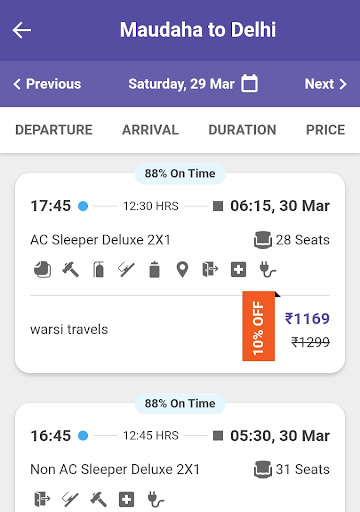This screenshot has width=360, height=512.
Task: Tap the blanket amenity icon on warsi travels
Action: coord(43,269)
